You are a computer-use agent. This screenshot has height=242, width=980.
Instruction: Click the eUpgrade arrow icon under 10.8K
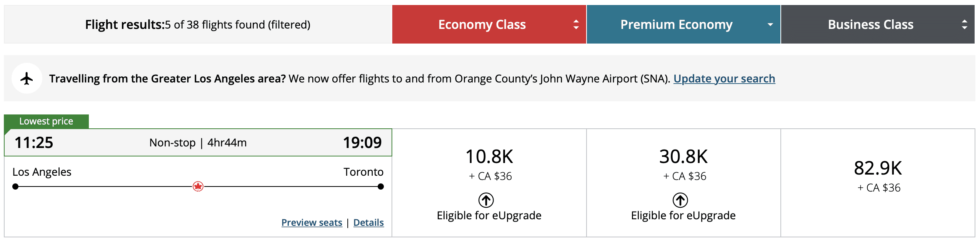coord(486,200)
